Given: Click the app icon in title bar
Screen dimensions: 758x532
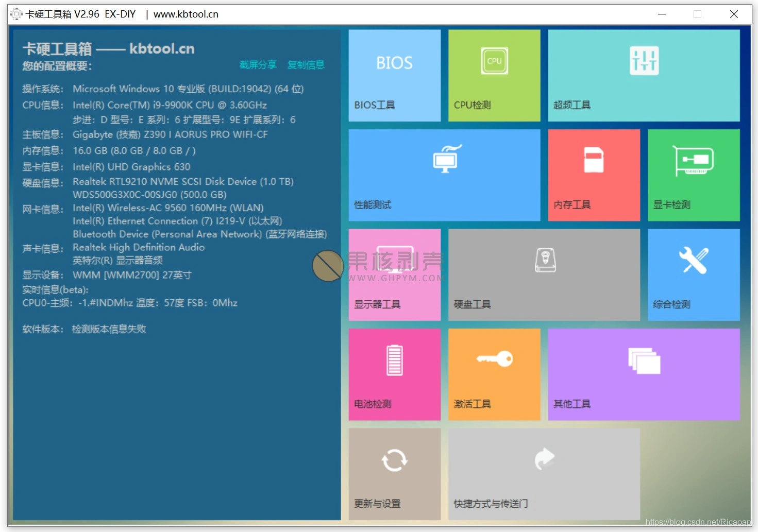Looking at the screenshot, I should click(16, 14).
